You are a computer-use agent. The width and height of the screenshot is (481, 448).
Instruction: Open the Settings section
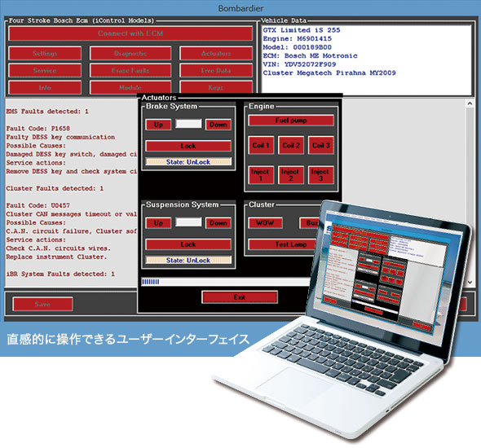point(45,53)
